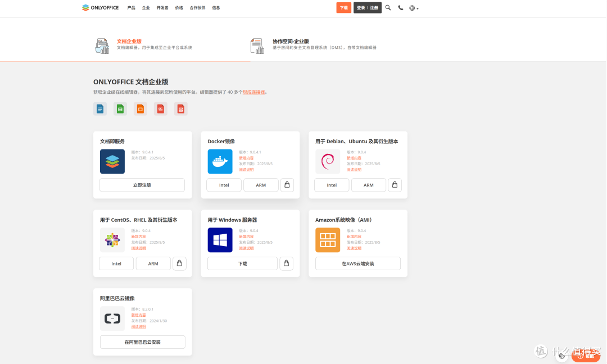Click the bag icon in Windows card
607x364 pixels.
point(287,263)
